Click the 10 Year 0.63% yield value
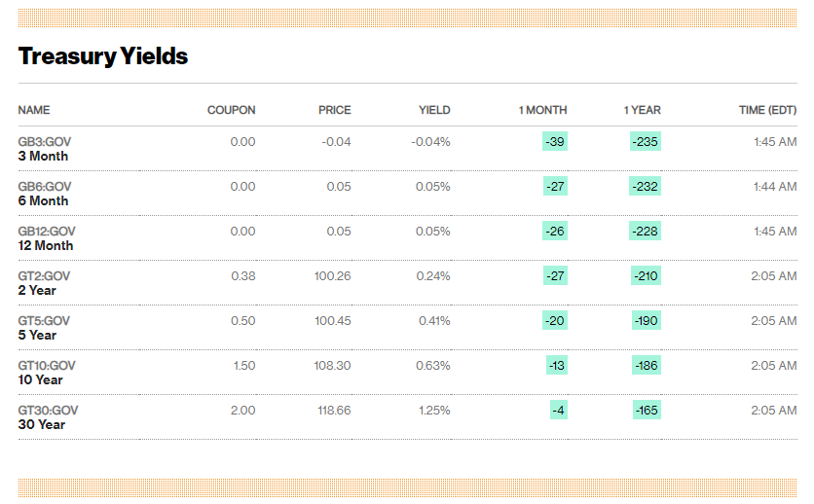 point(433,366)
